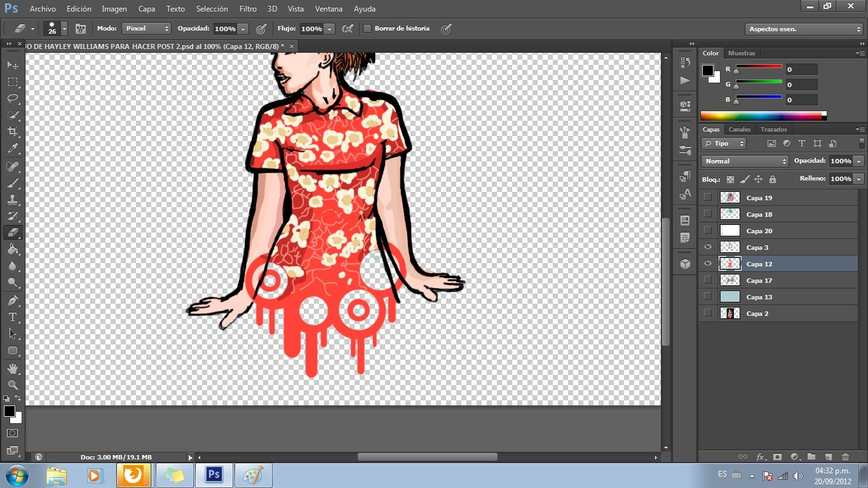
Task: Open the Relleno fill dropdown arrow
Action: point(859,179)
